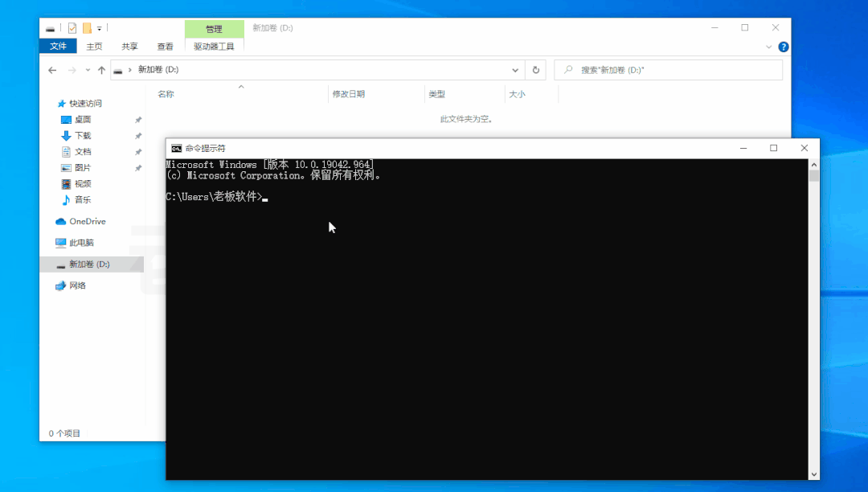Click the 快速访问 star icon

(x=61, y=104)
